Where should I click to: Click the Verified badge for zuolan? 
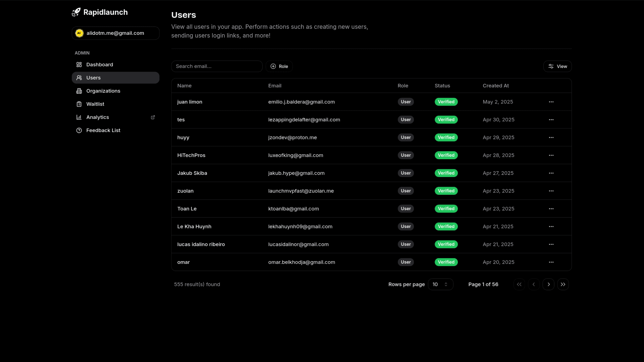pos(446,191)
